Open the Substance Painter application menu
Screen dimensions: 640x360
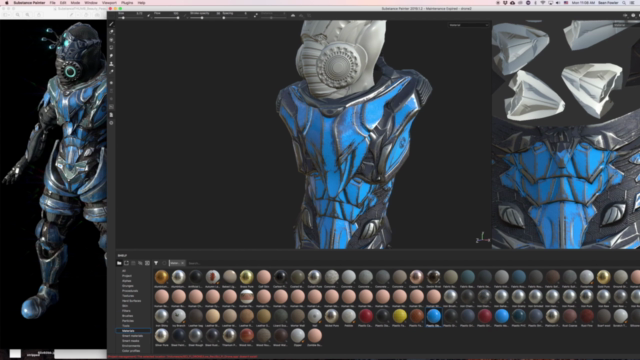[29, 2]
